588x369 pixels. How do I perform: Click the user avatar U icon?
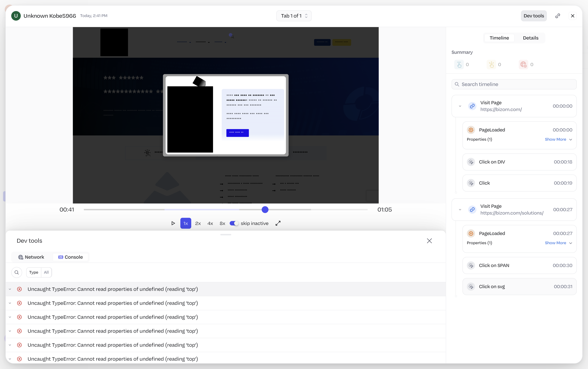16,16
